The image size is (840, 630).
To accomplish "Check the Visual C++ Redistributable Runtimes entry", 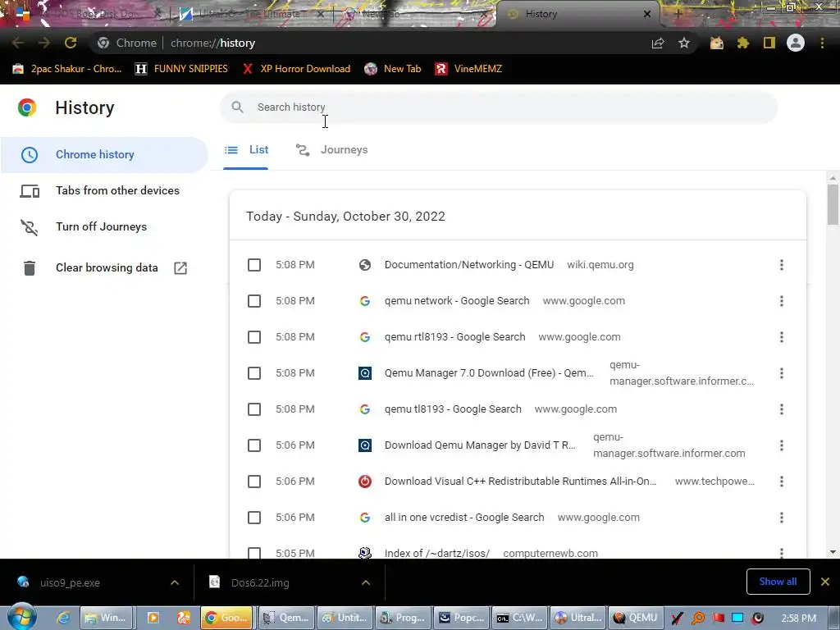I will pos(254,482).
